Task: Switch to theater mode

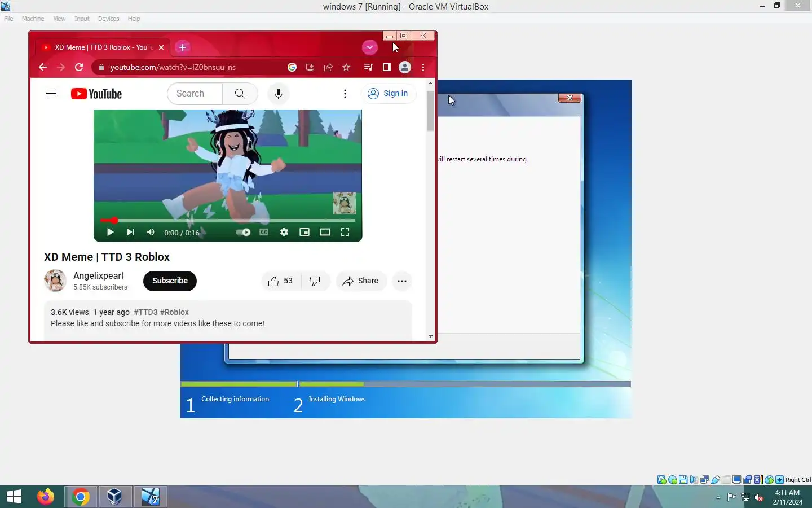Action: click(325, 232)
